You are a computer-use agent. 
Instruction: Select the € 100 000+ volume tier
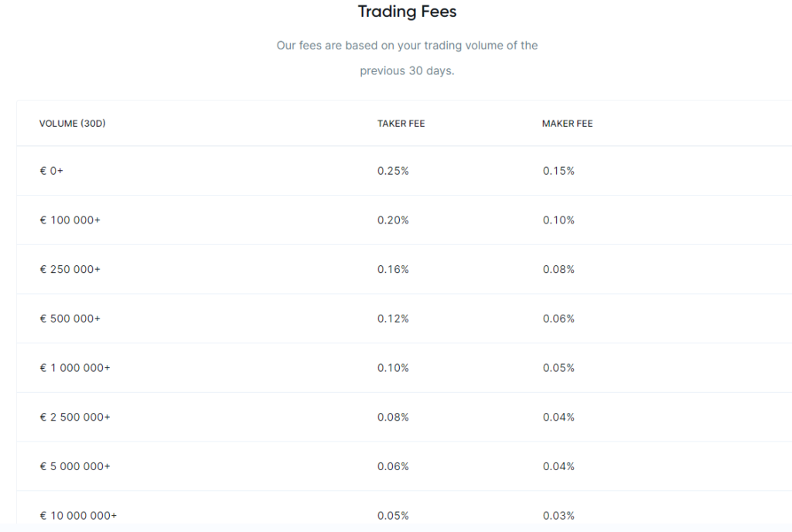[x=70, y=220]
